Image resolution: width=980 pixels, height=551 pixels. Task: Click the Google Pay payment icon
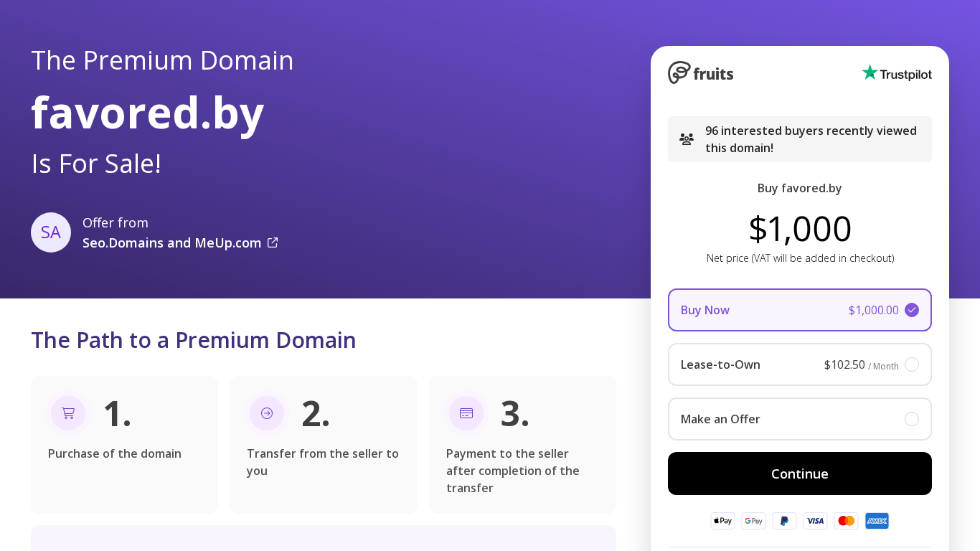(753, 521)
